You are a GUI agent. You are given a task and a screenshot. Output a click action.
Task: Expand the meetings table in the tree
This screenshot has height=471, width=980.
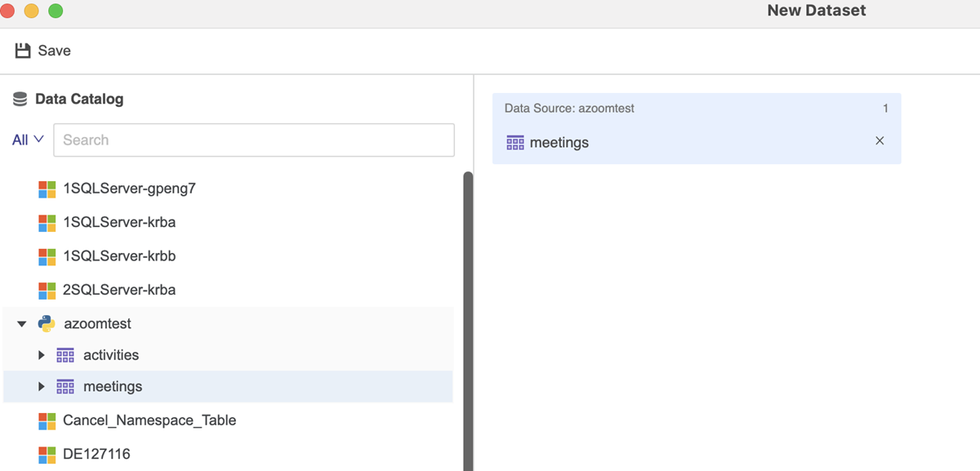(x=42, y=386)
